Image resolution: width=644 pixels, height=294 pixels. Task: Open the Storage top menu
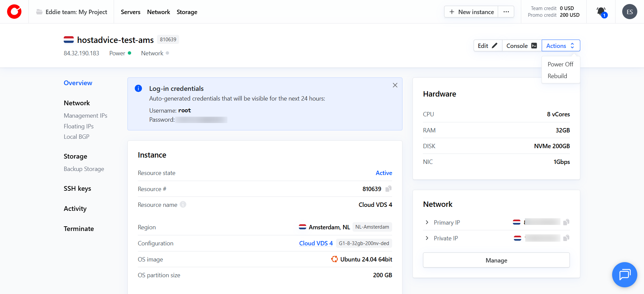coord(187,12)
